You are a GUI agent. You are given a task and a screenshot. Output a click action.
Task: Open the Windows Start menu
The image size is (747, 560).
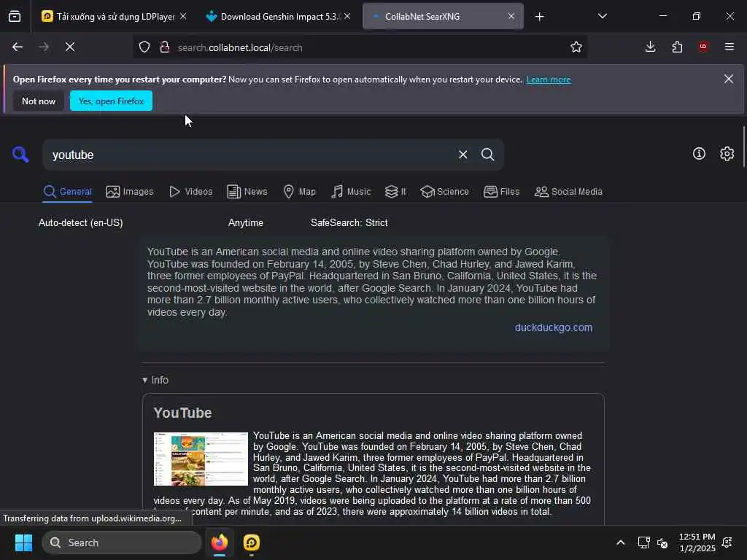pos(23,542)
